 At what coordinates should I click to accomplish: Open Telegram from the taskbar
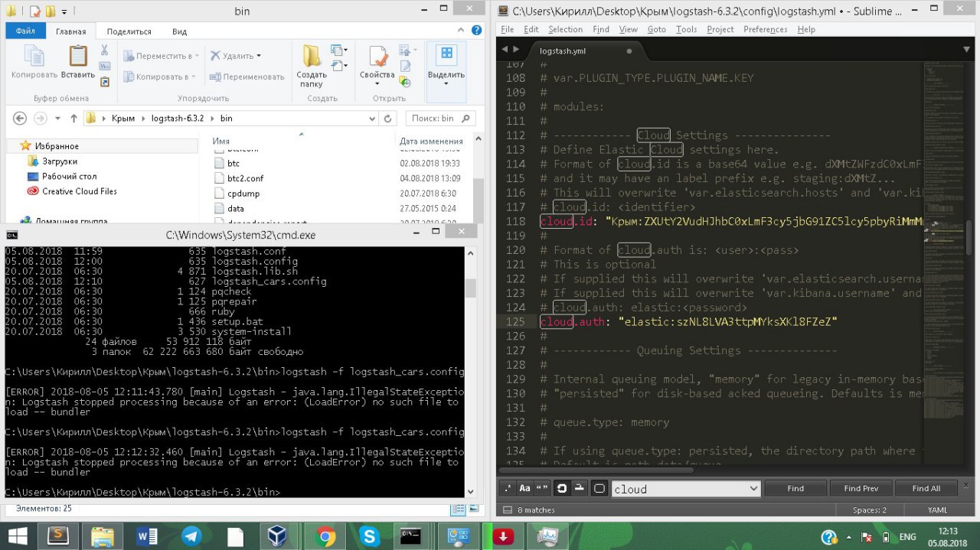click(x=192, y=536)
